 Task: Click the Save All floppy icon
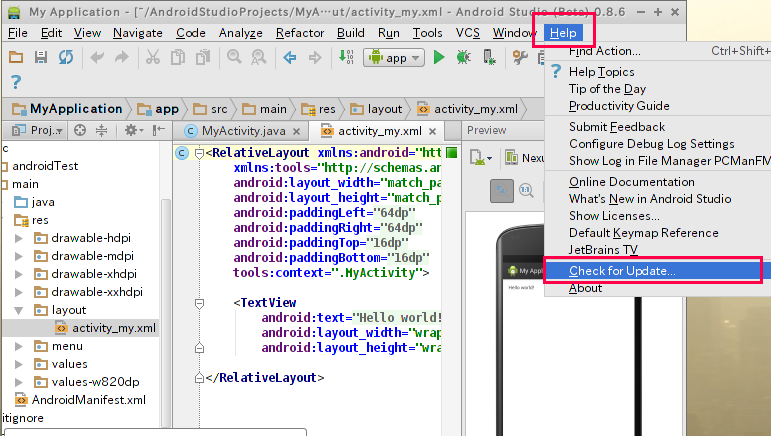click(x=41, y=58)
